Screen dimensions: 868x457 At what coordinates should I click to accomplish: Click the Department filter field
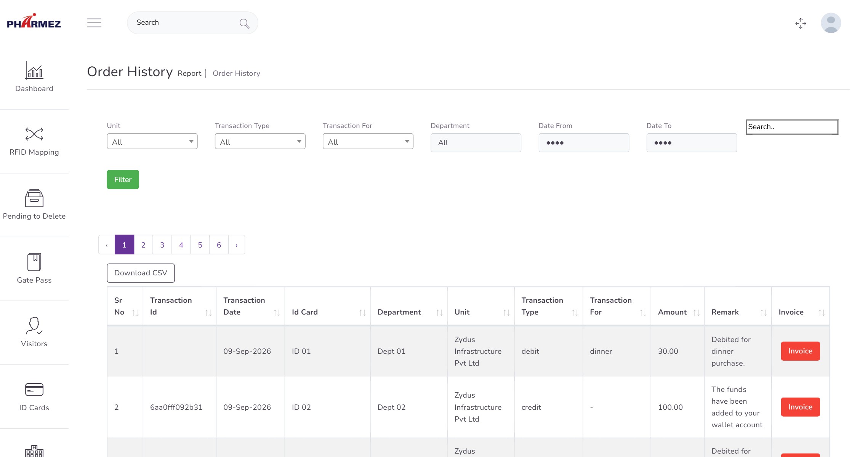pos(476,143)
